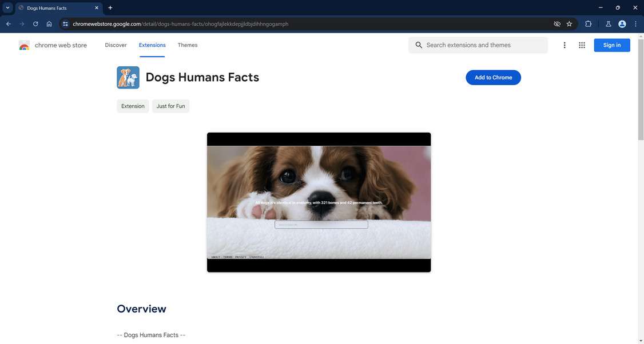Sign in to the Chrome Web Store
Screen dimensions: 644x344
(611, 45)
